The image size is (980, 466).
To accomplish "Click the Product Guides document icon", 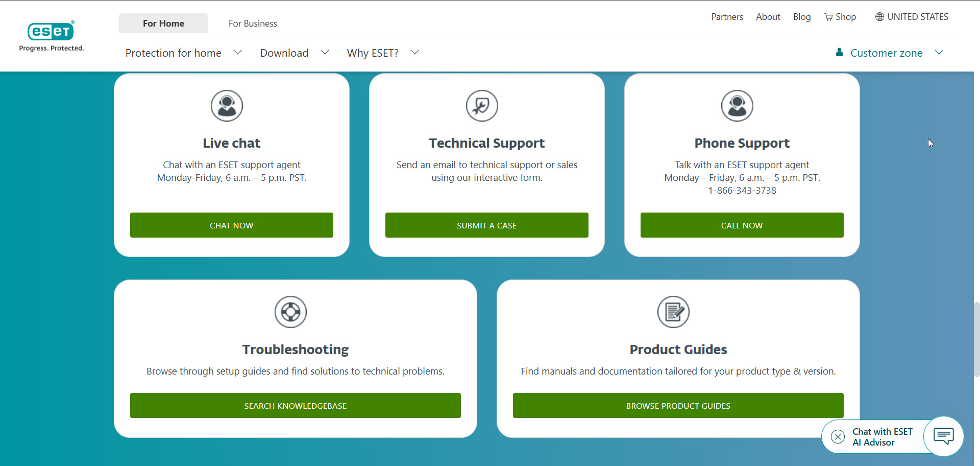I will coord(673,312).
